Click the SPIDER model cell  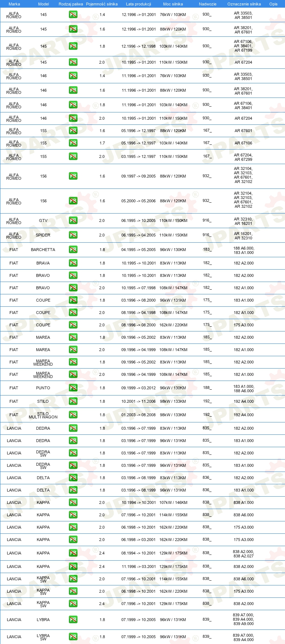point(43,235)
